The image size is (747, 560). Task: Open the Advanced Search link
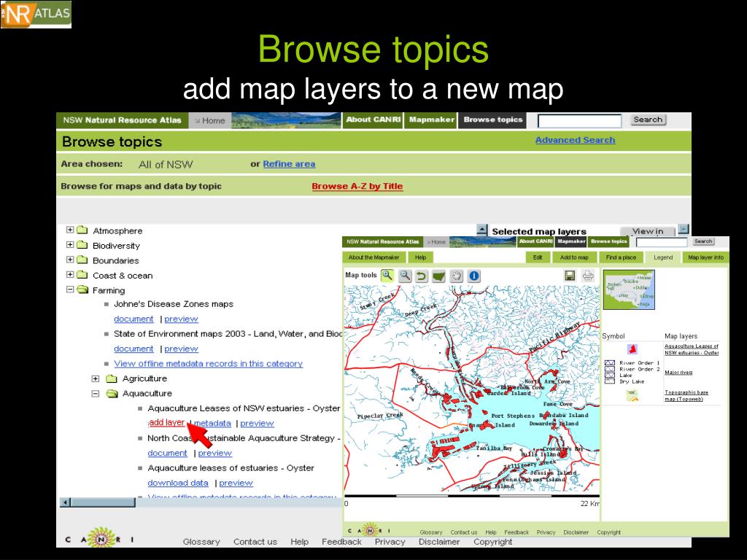(575, 140)
